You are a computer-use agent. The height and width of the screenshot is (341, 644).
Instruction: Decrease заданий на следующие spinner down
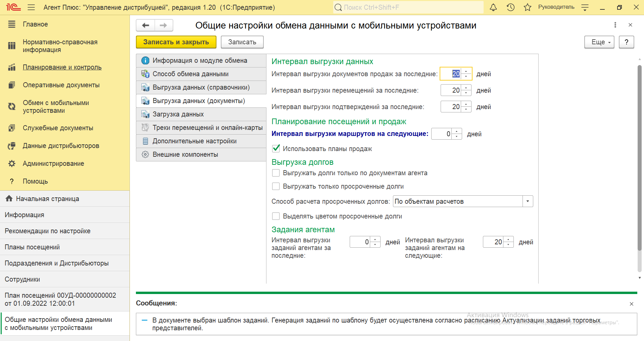508,245
